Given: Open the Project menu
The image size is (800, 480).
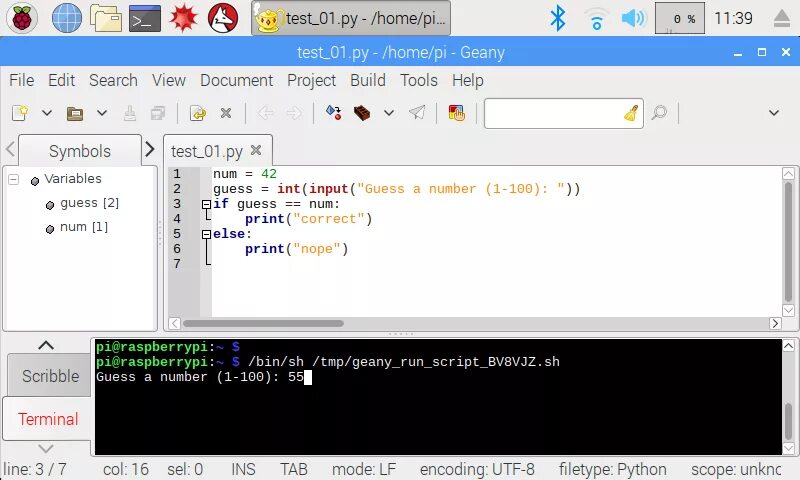Looking at the screenshot, I should (311, 80).
